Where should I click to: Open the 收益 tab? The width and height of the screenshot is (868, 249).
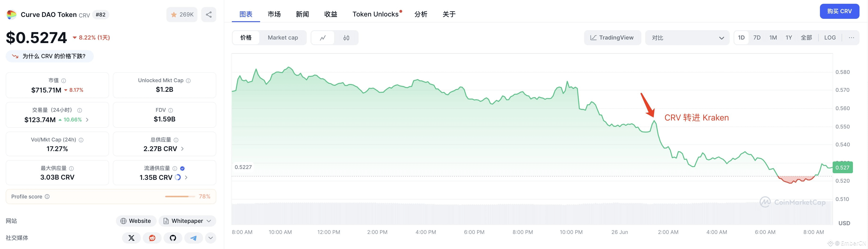point(331,14)
